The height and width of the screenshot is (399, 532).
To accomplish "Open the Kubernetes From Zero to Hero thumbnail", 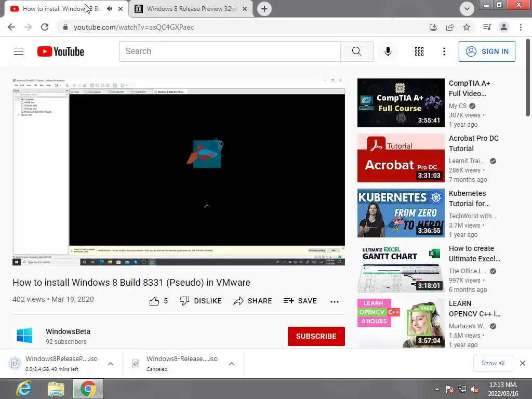I will [401, 212].
